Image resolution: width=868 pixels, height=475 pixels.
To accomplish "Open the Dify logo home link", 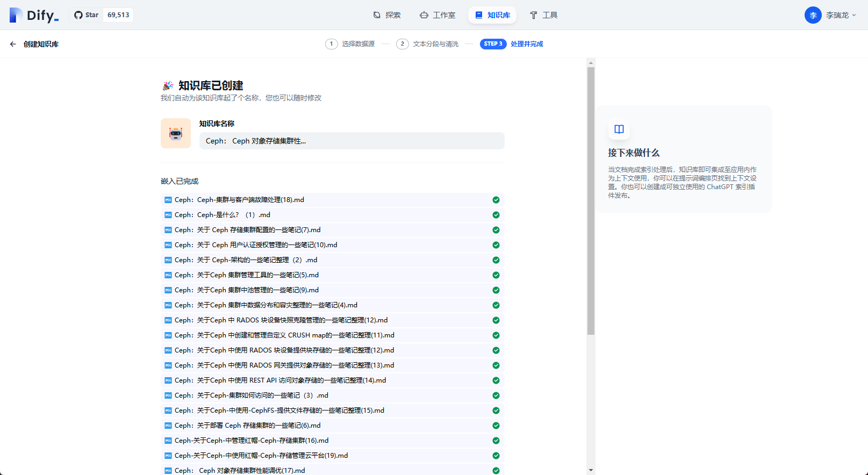I will click(x=34, y=15).
